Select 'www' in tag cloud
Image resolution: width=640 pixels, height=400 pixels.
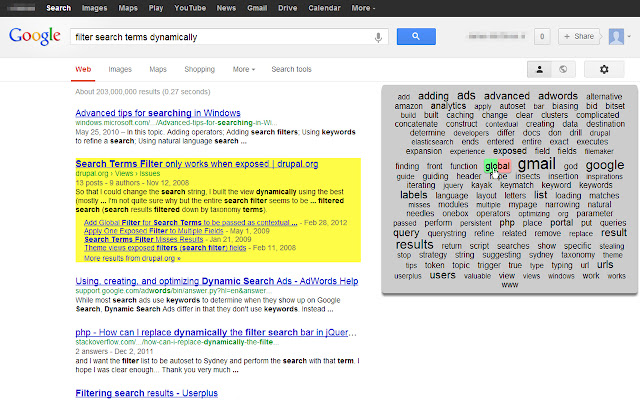tap(509, 284)
